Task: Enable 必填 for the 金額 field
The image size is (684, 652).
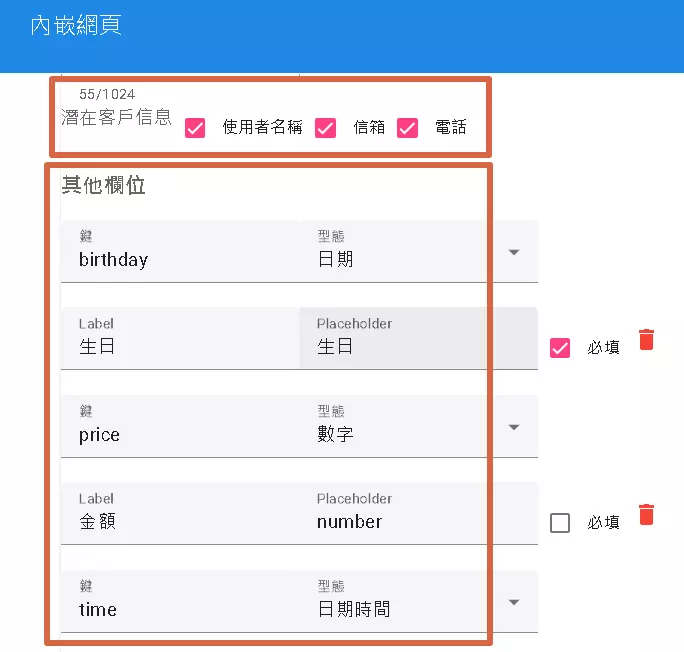Action: (560, 523)
